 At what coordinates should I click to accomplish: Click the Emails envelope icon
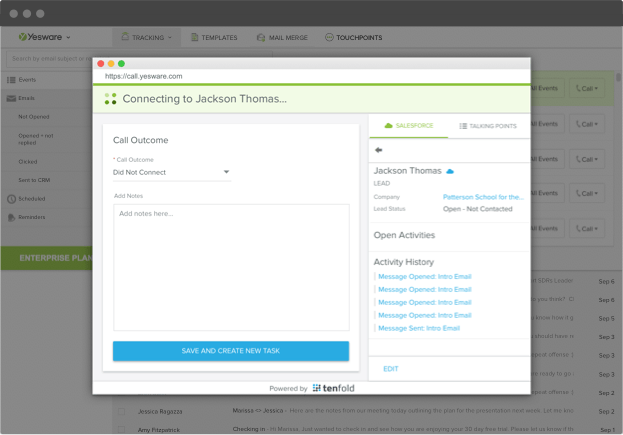11,98
